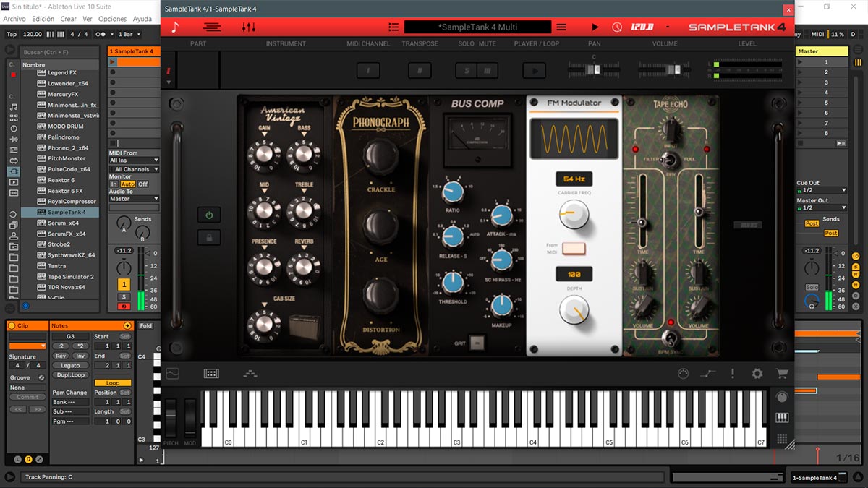Screen dimensions: 868x488
Task: Open the Audio To Master dropdown
Action: click(134, 199)
